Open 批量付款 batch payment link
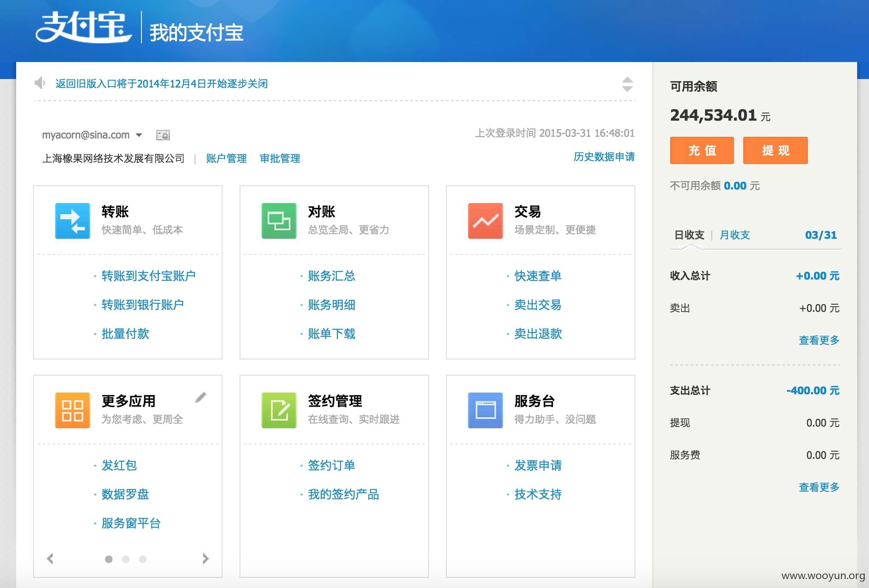This screenshot has width=869, height=588. pyautogui.click(x=125, y=334)
